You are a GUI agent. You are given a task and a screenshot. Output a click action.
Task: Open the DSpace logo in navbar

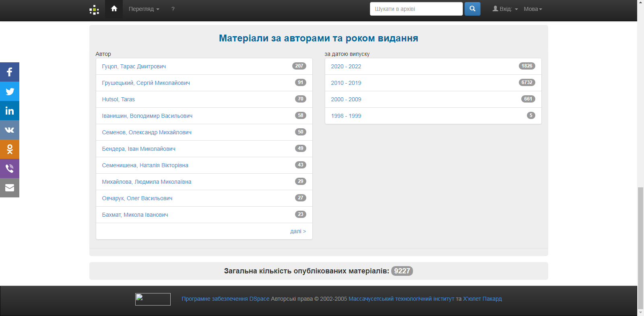[x=94, y=10]
